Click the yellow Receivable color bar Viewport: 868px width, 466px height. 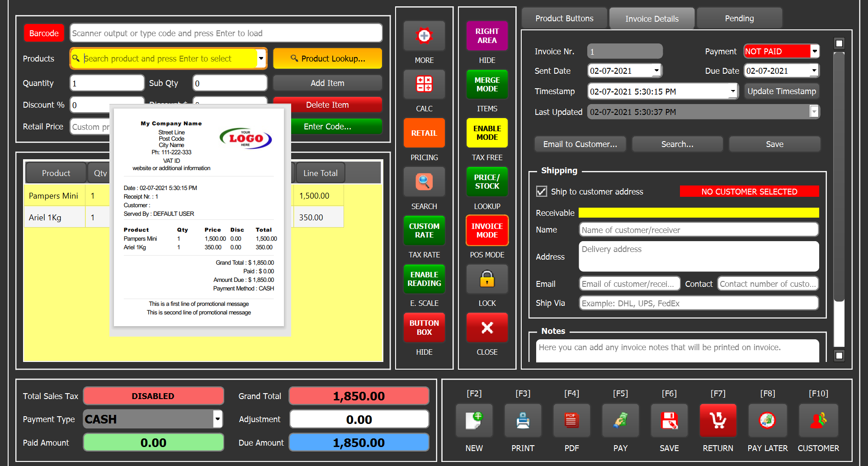pos(698,213)
